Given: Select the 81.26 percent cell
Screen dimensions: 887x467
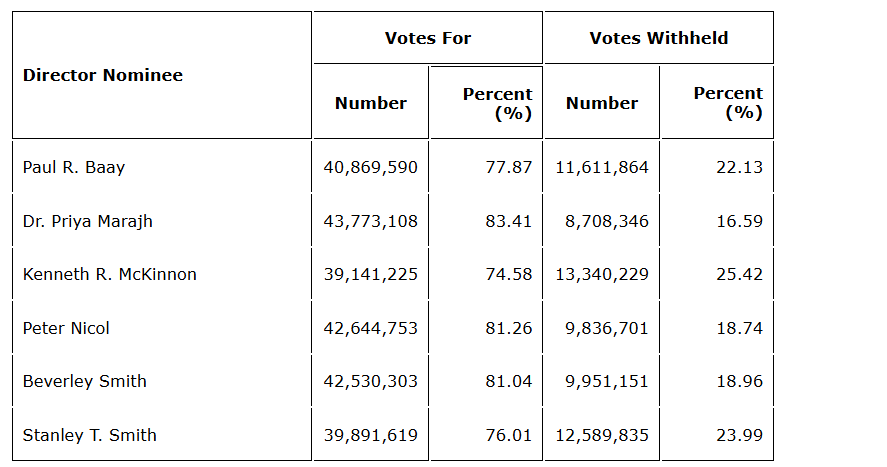Looking at the screenshot, I should pyautogui.click(x=508, y=328).
